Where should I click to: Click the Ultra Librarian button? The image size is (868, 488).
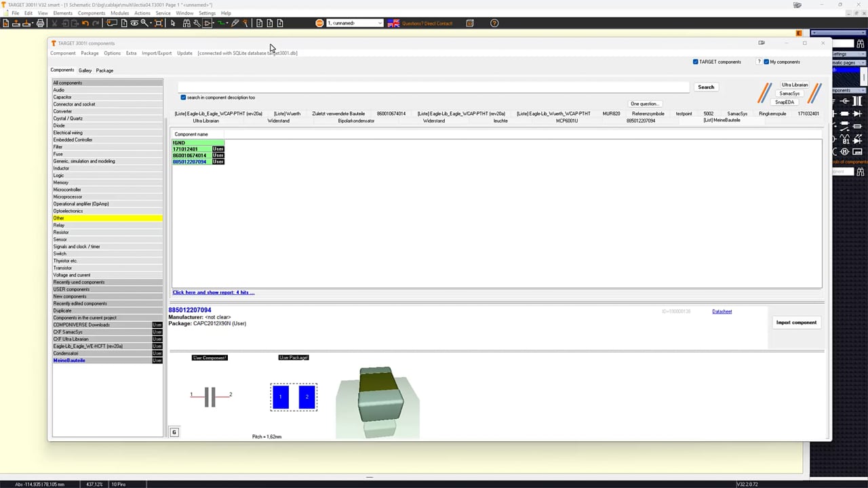(x=795, y=85)
